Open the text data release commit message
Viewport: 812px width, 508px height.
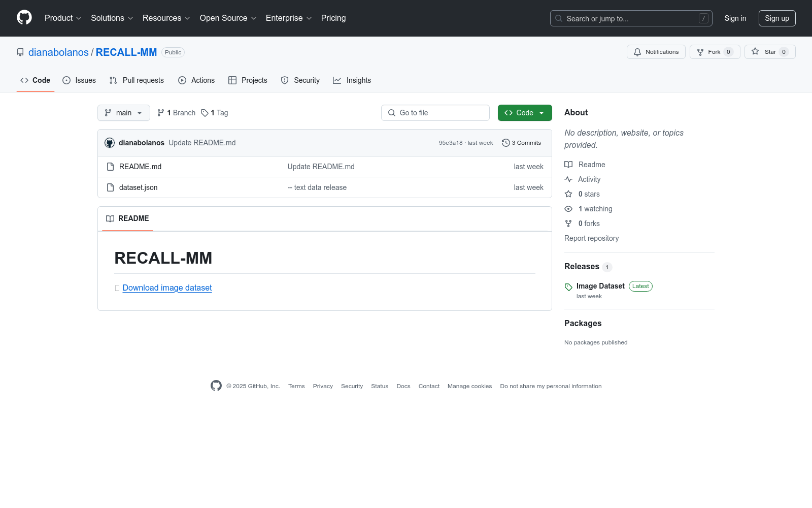(317, 187)
